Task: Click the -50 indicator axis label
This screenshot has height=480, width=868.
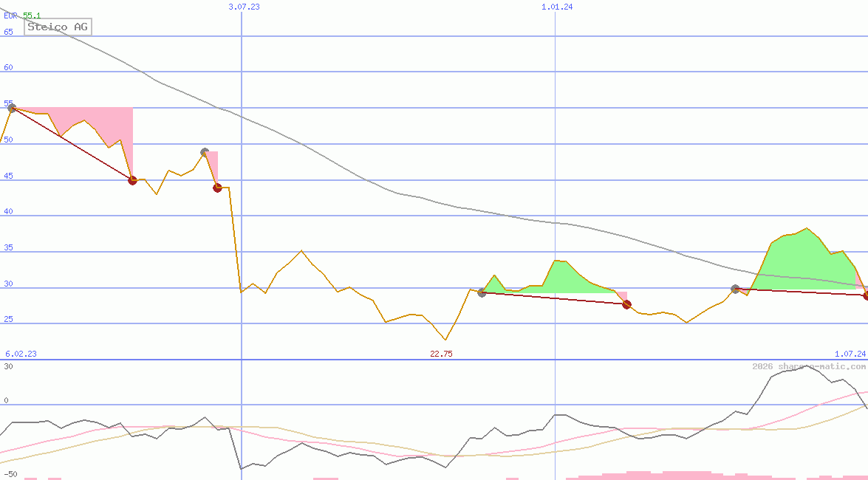Action: pos(10,473)
